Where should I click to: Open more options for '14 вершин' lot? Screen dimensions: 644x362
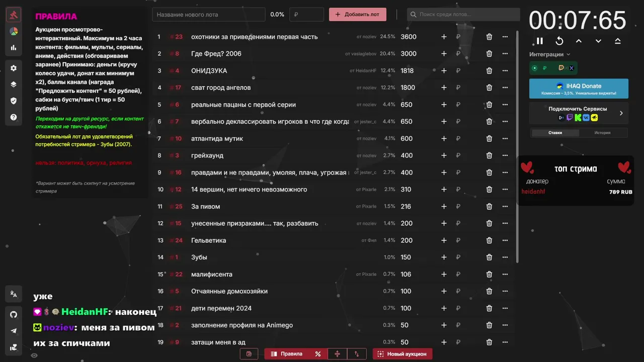pyautogui.click(x=505, y=190)
